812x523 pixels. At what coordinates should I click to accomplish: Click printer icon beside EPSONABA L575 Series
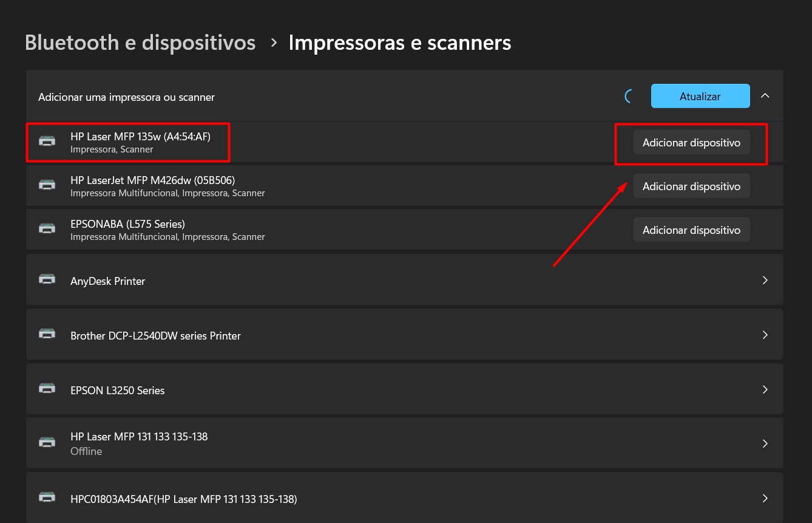pyautogui.click(x=47, y=229)
